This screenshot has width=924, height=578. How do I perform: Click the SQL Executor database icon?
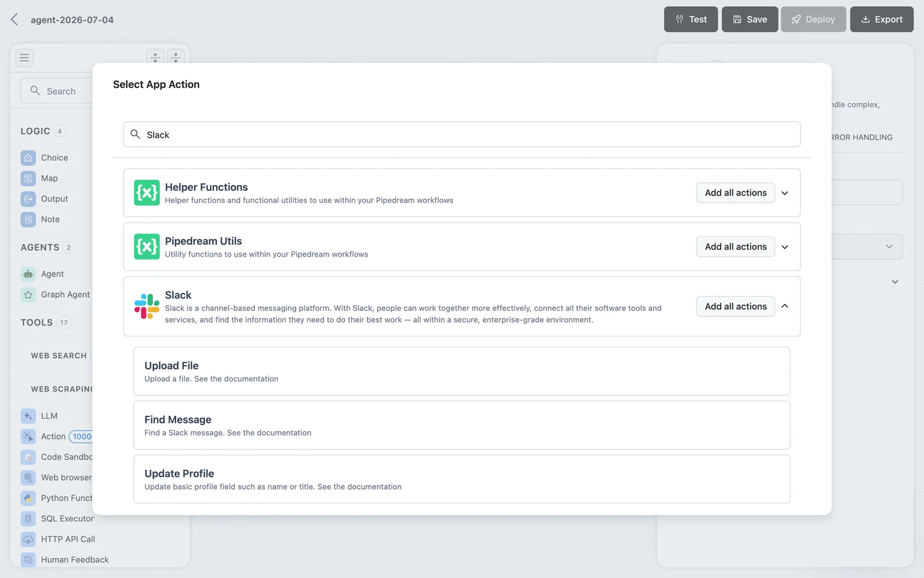28,518
